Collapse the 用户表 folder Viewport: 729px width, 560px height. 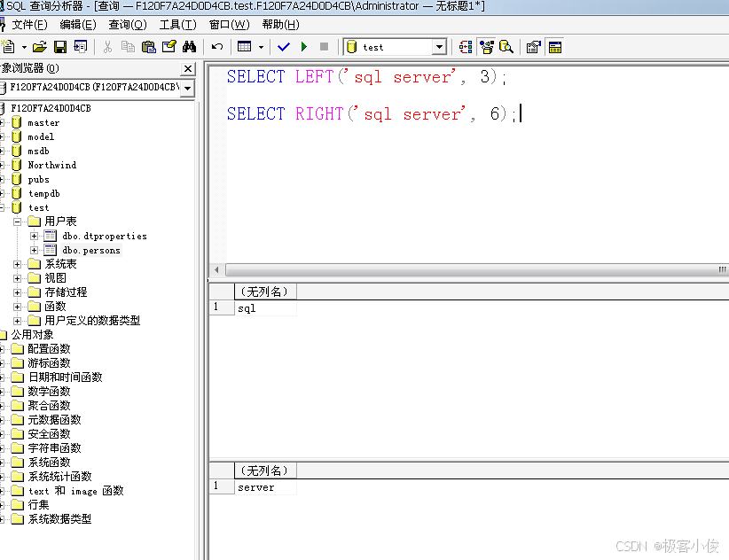pyautogui.click(x=17, y=222)
